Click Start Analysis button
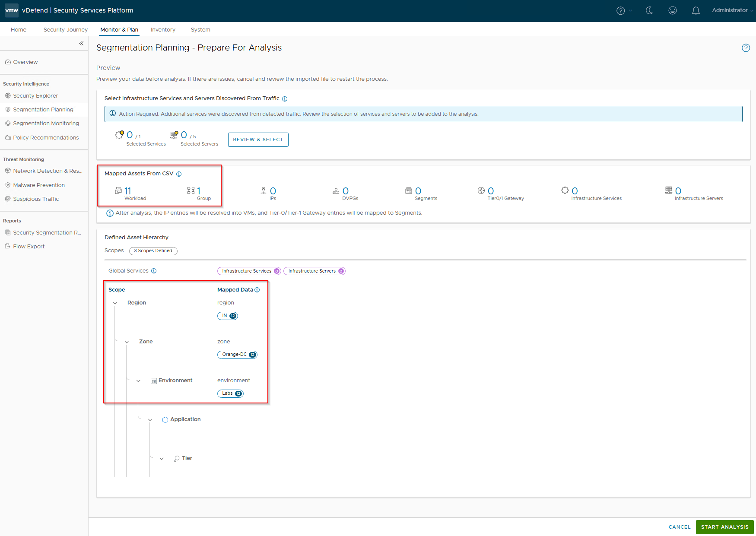This screenshot has height=536, width=756. coord(724,527)
